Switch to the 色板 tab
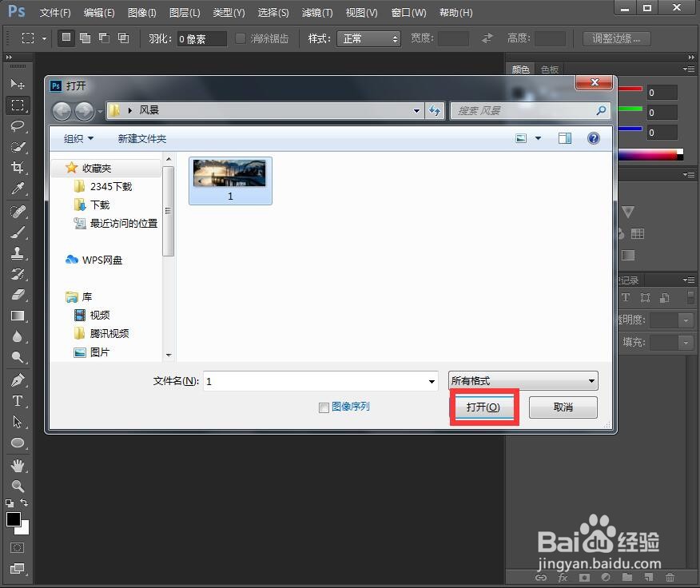This screenshot has width=700, height=588. [550, 70]
